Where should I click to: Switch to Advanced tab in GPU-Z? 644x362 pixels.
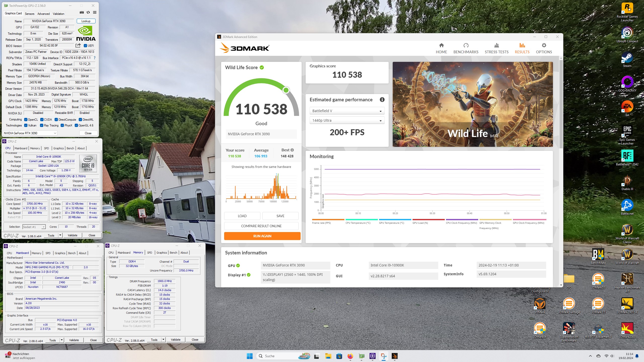[44, 14]
